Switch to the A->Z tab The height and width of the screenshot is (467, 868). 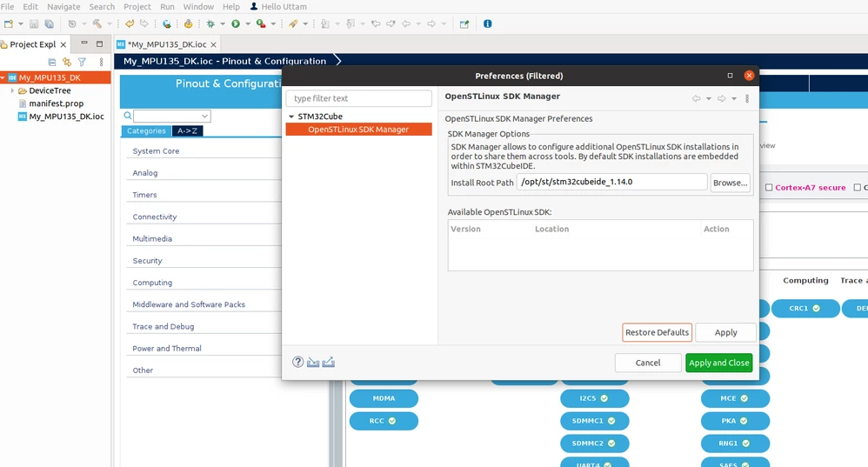tap(187, 130)
